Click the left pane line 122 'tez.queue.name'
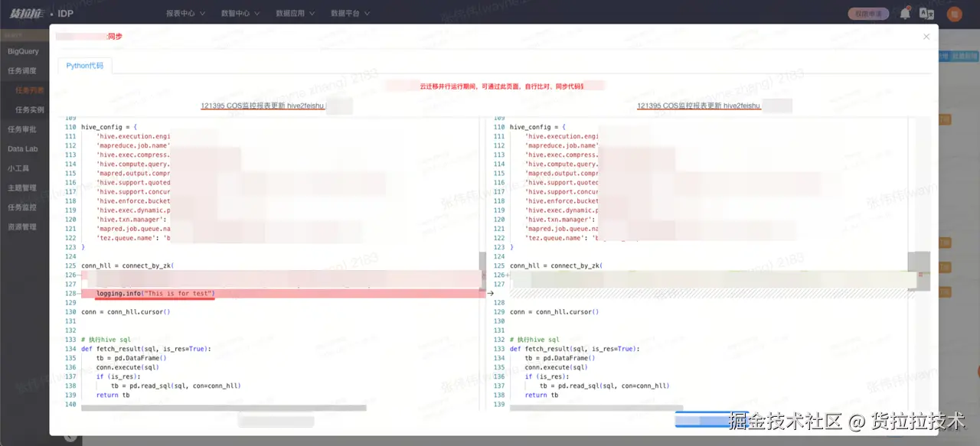Viewport: 980px width, 446px height. pos(133,238)
